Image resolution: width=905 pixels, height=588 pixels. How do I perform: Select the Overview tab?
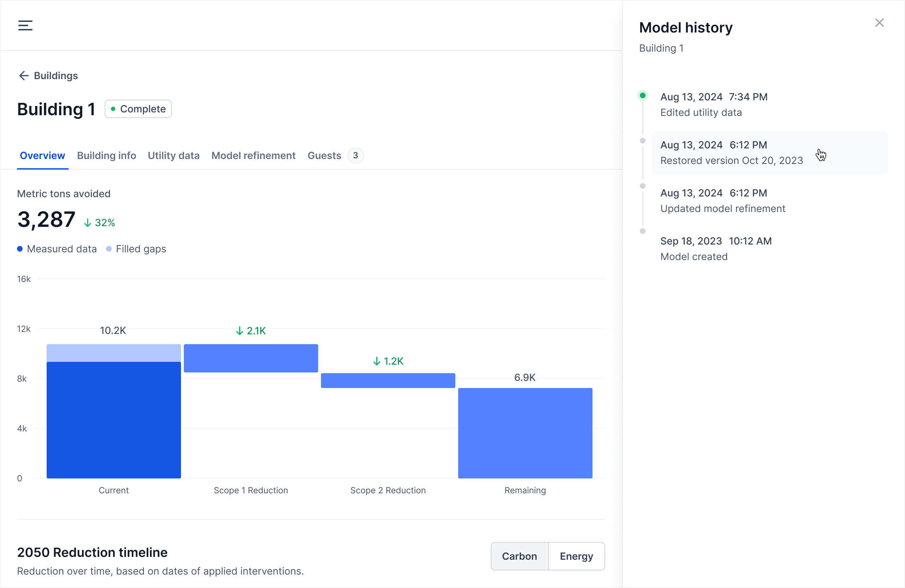pos(42,155)
